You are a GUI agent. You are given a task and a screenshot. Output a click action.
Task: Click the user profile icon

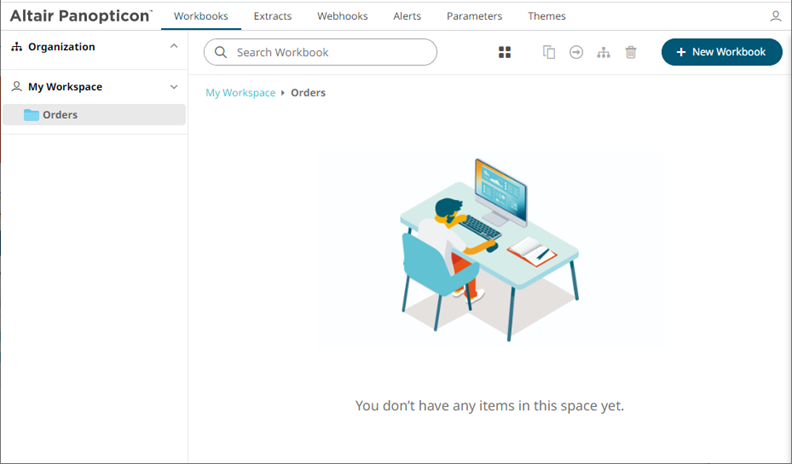point(775,16)
